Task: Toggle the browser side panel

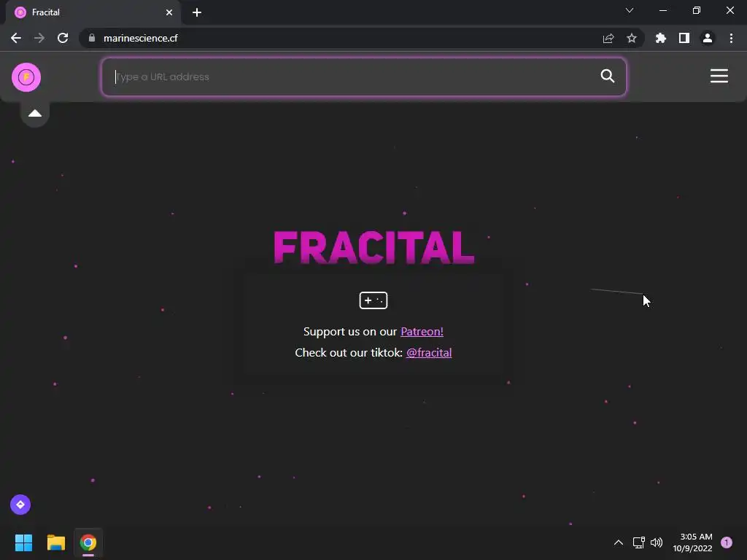Action: point(684,38)
